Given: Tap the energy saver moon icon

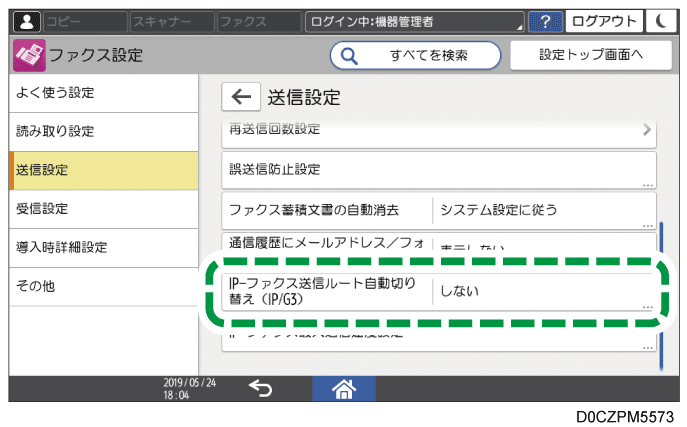Looking at the screenshot, I should pos(662,21).
